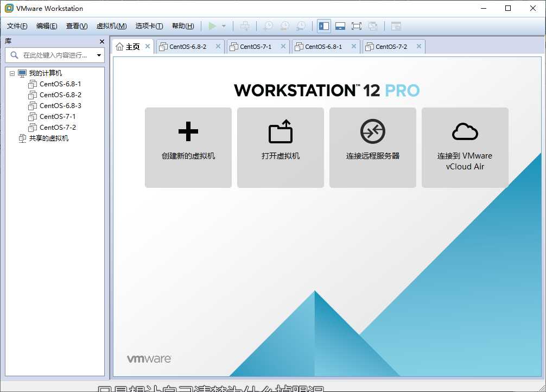This screenshot has height=392, width=546.
Task: Switch to the CentOS-7-1 tab
Action: 256,47
